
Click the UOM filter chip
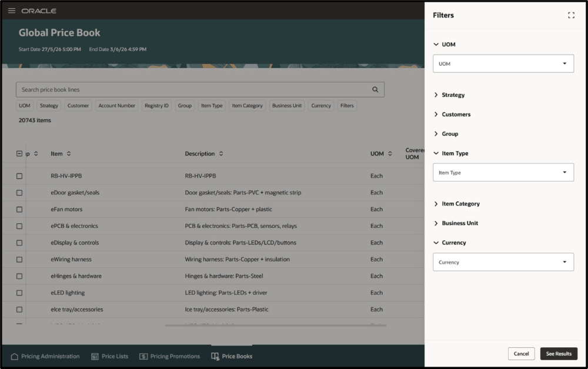click(x=24, y=106)
